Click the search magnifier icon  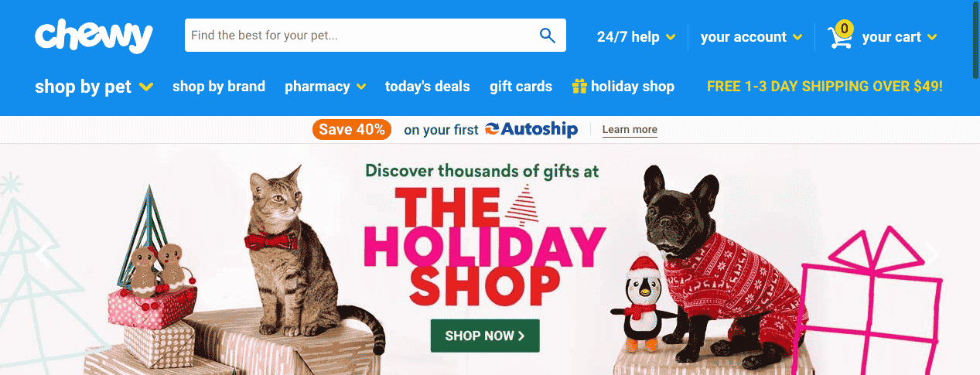coord(548,36)
